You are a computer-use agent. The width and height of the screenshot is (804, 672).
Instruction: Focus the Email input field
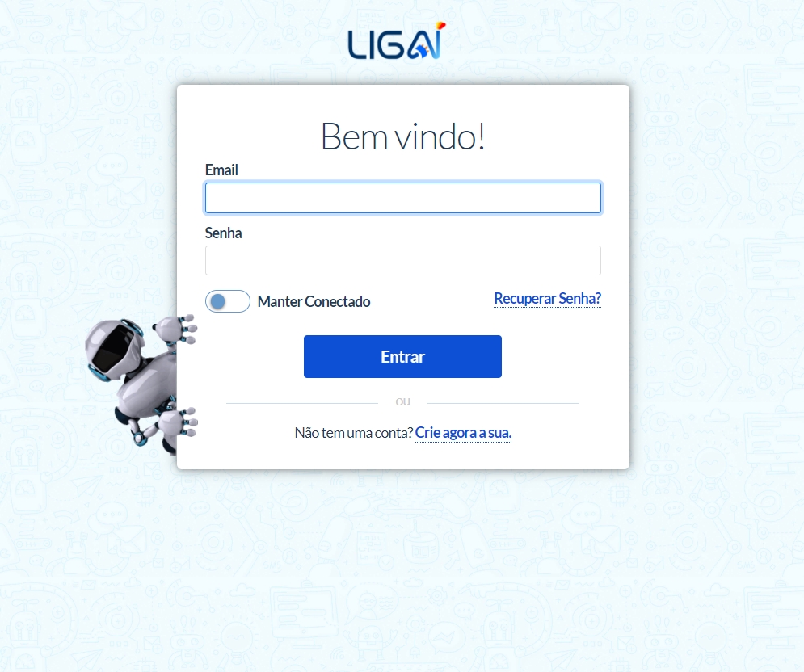[403, 198]
